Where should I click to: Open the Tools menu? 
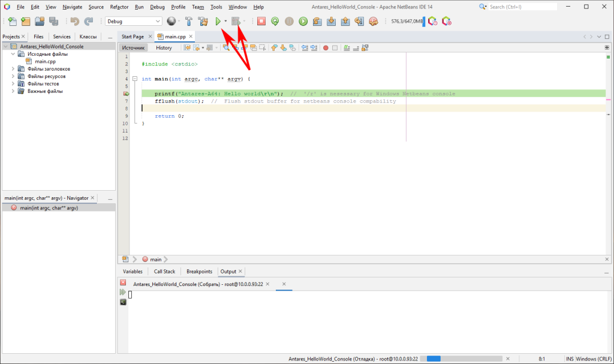click(x=216, y=7)
